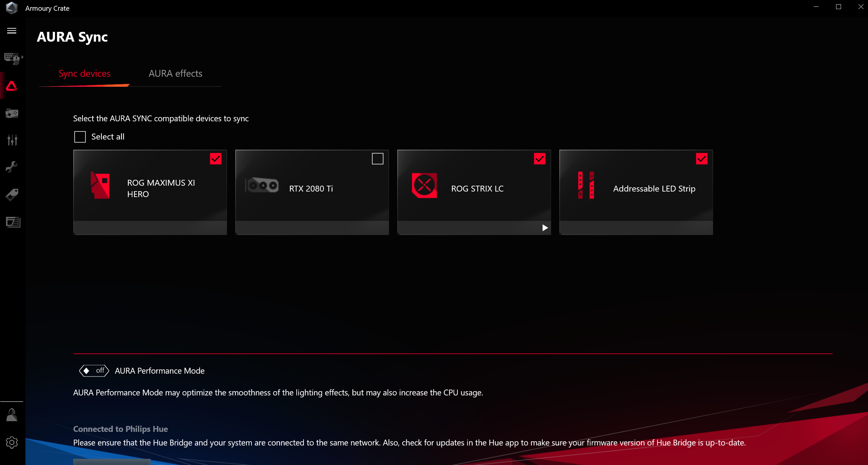Click the ROG STRIX LC cooler icon

pyautogui.click(x=424, y=186)
